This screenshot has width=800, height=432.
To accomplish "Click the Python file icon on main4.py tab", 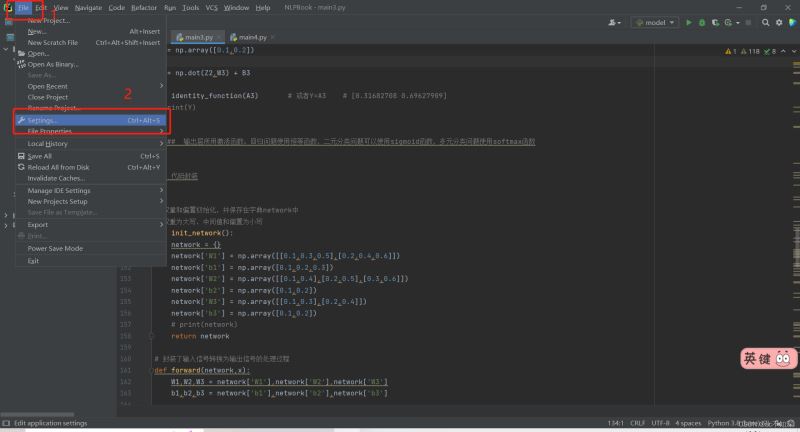I will [233, 37].
